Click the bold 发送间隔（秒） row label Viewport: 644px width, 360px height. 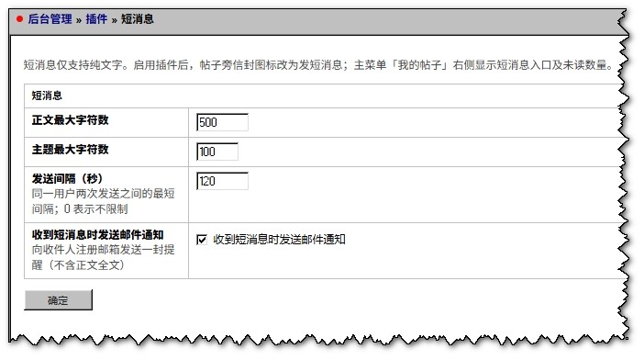tap(67, 179)
